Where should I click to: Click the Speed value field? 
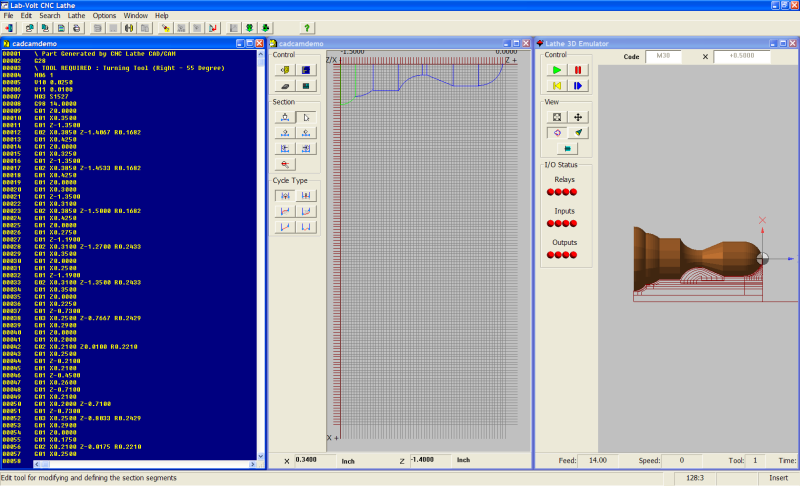coord(682,461)
